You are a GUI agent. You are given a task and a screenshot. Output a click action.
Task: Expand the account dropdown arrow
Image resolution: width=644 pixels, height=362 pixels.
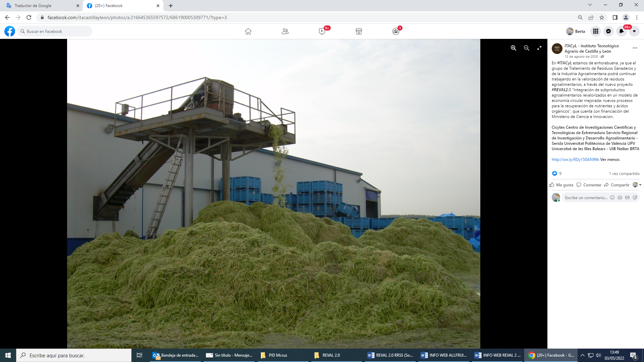click(634, 31)
